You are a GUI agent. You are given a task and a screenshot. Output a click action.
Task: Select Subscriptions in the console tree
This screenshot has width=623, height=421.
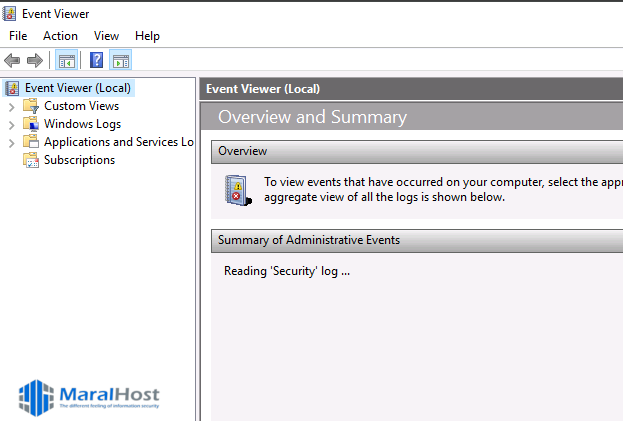79,160
